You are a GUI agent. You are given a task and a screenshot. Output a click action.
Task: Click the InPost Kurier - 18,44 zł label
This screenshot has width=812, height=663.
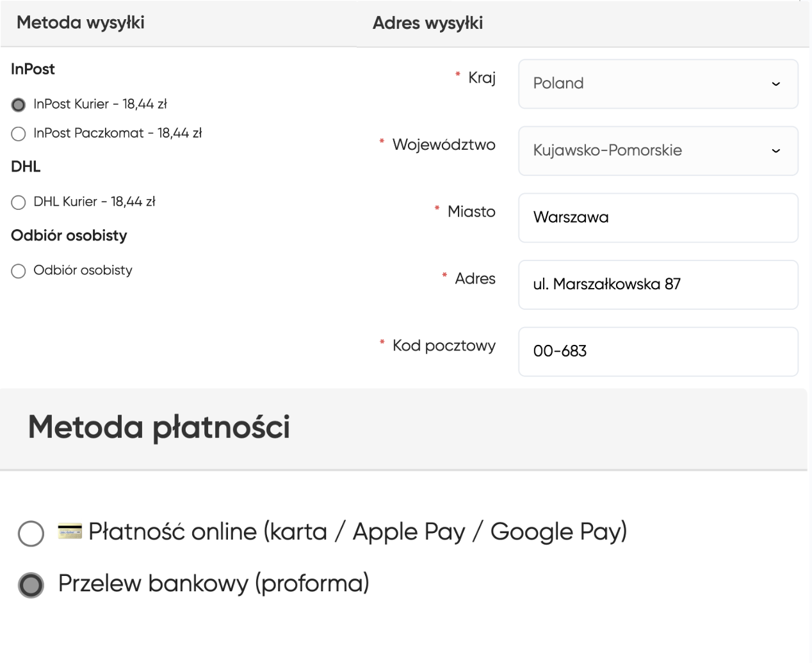pos(100,104)
